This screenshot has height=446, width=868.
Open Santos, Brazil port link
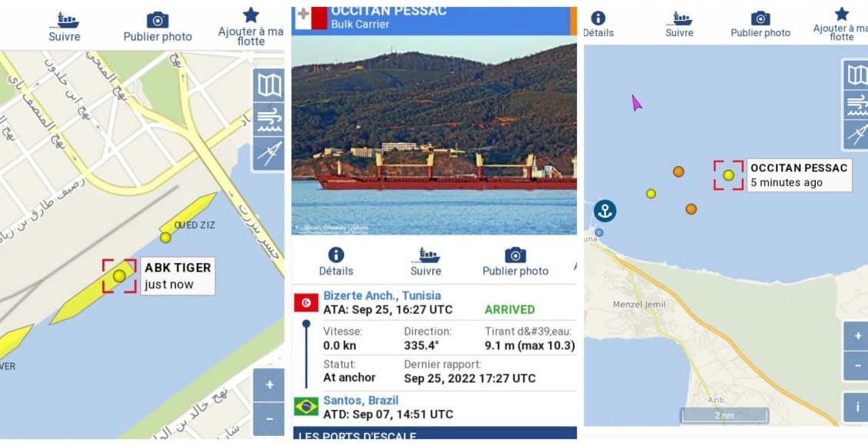(360, 400)
